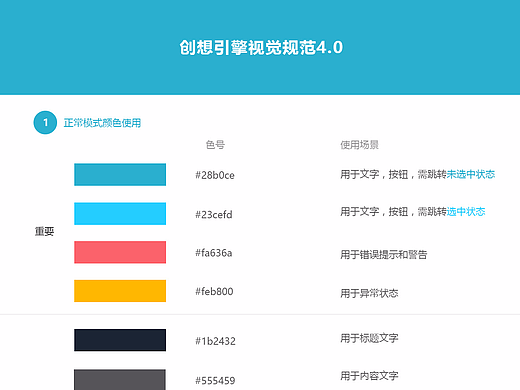The image size is (520, 390).
Task: Click the title 创想引擎视觉规范4.0
Action: [x=261, y=47]
